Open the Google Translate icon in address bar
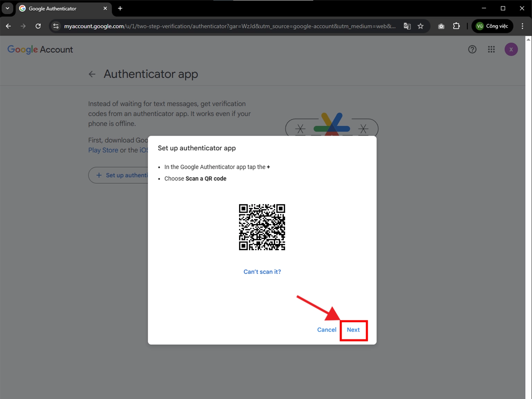Screen dimensions: 532x399 point(407,26)
